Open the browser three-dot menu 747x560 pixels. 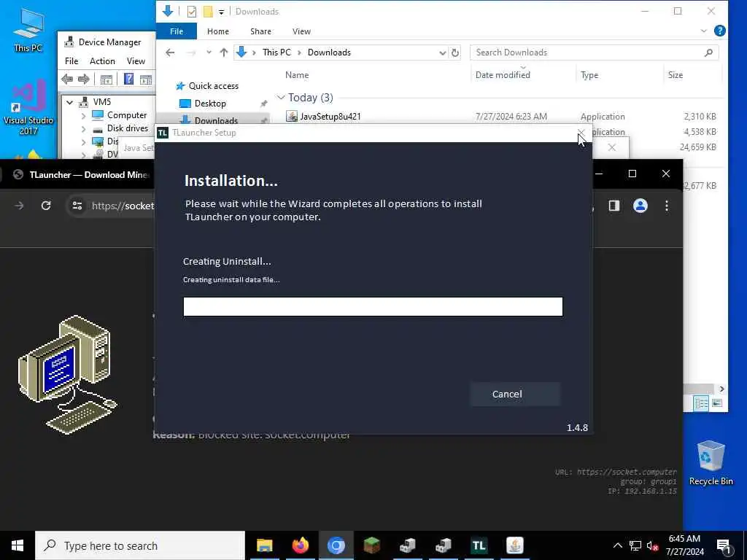[667, 206]
